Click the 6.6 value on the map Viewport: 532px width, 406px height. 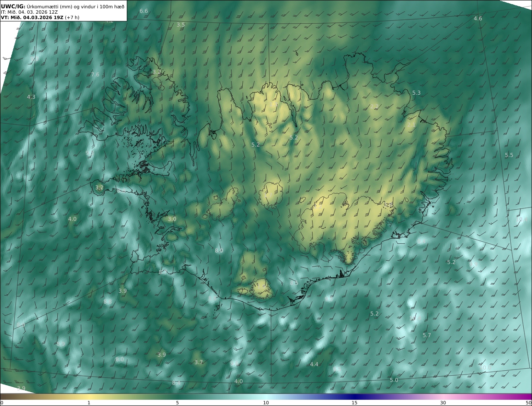point(144,11)
